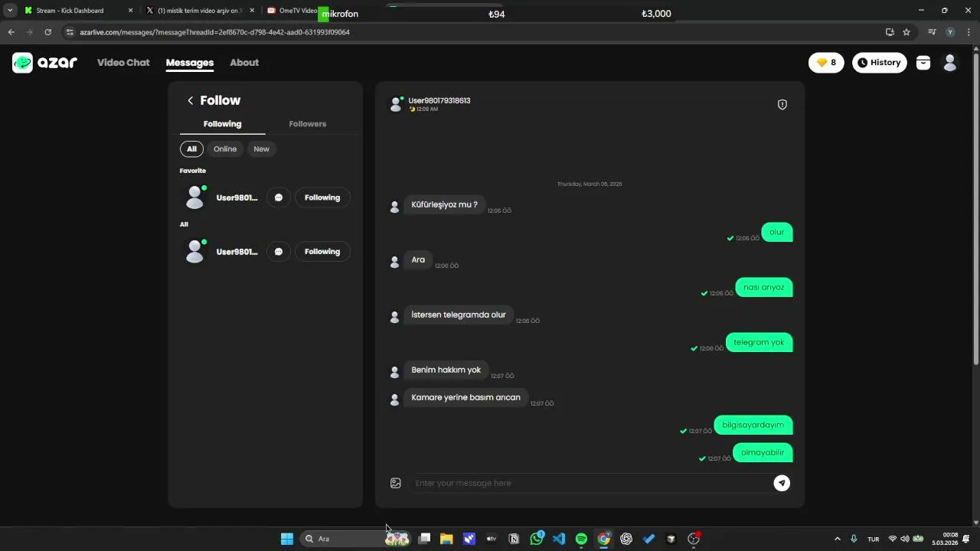Screen dimensions: 980x551
Task: Open the Chrome three-dot menu
Action: pos(969,32)
